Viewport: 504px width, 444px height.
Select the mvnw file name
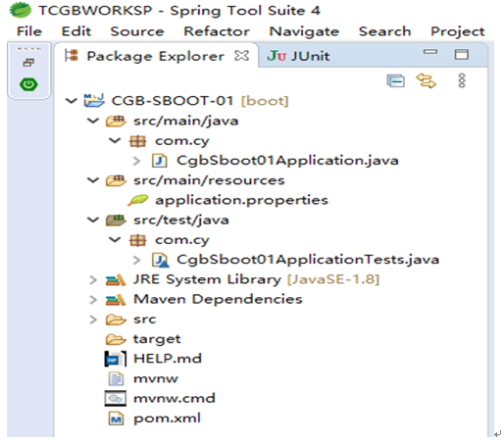click(156, 379)
